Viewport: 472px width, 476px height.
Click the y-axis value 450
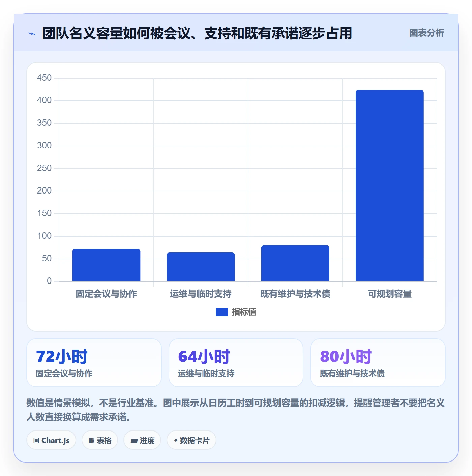point(44,78)
